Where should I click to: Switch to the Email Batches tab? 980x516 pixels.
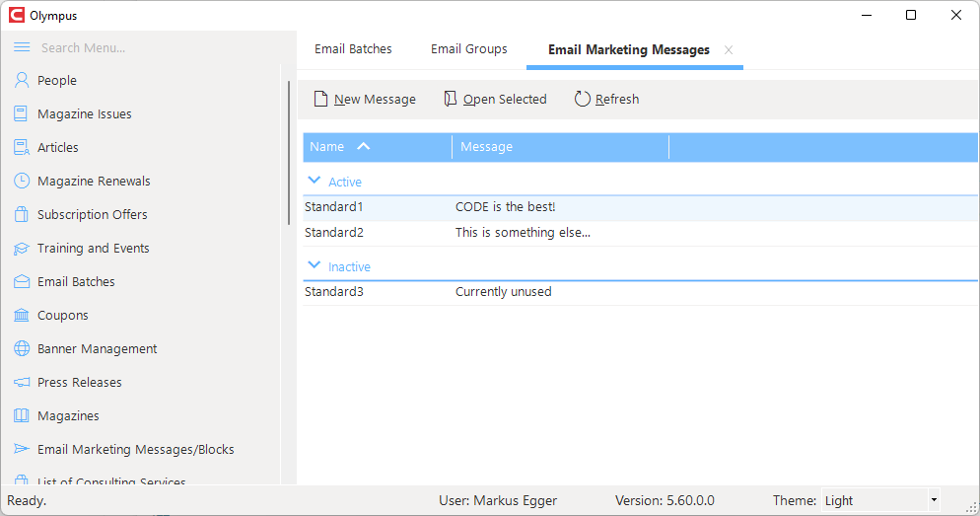[x=353, y=48]
